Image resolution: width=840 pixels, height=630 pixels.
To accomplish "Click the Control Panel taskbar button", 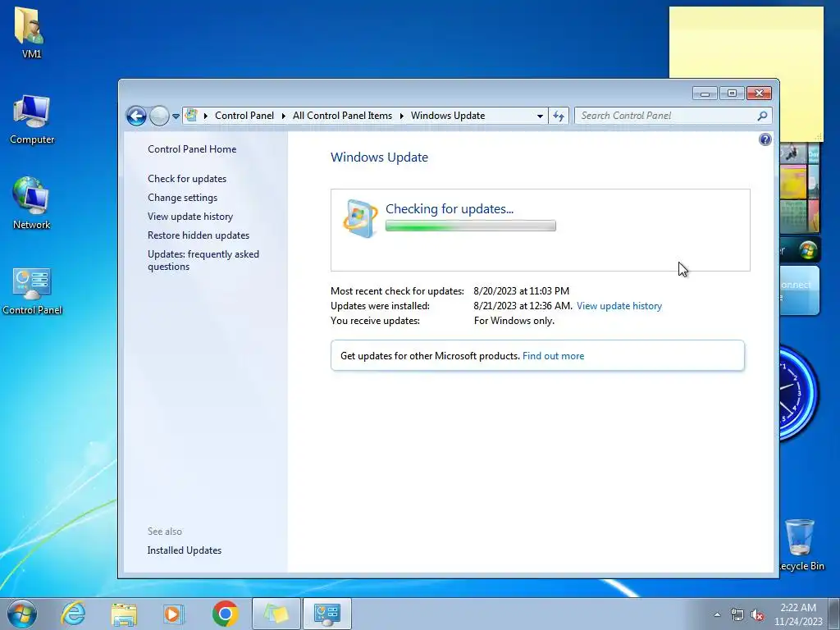I will coord(327,614).
